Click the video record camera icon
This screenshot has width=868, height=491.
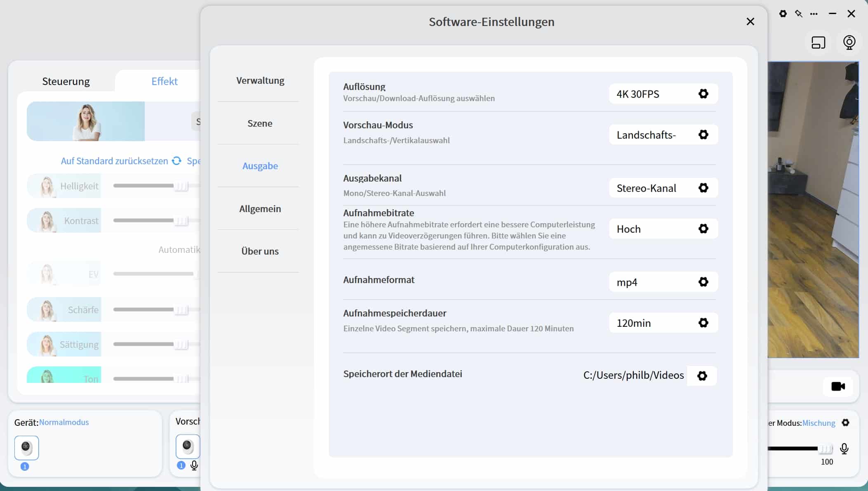838,387
